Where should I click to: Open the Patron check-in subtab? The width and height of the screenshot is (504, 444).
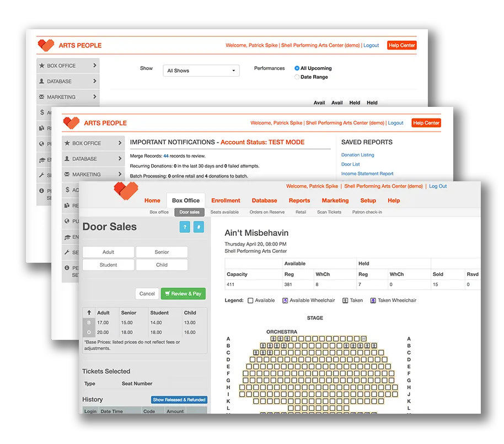[367, 212]
